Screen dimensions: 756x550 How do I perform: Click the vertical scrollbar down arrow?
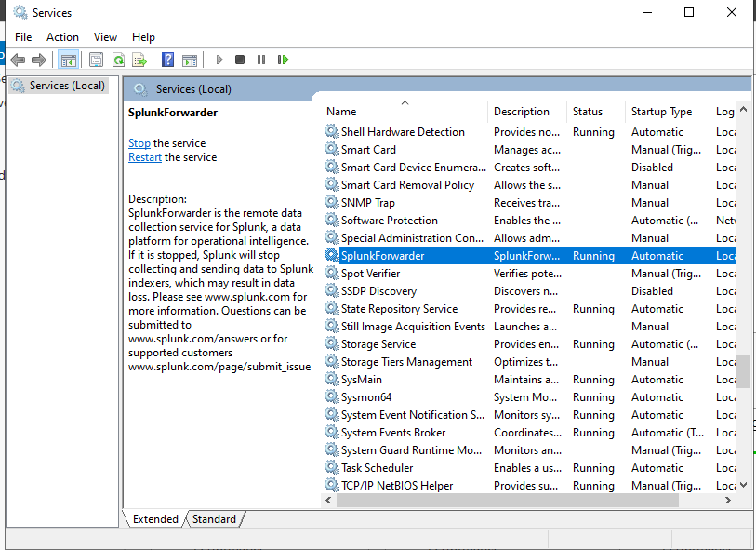pyautogui.click(x=744, y=485)
